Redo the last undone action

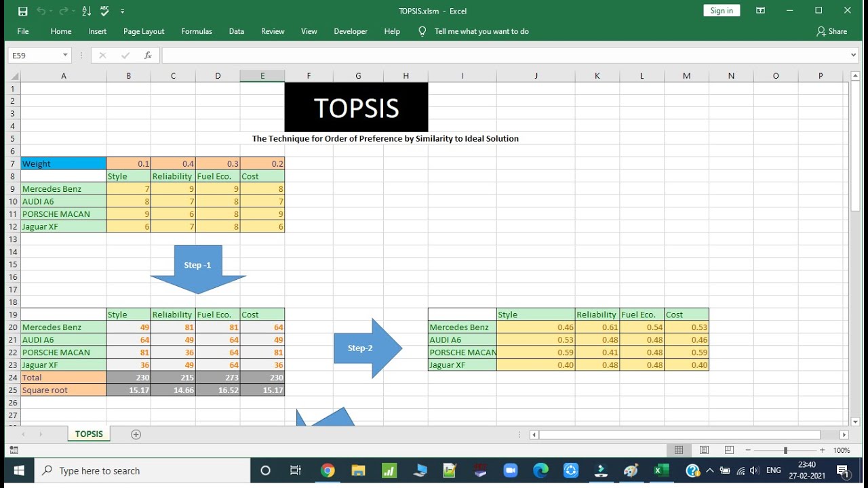[63, 11]
